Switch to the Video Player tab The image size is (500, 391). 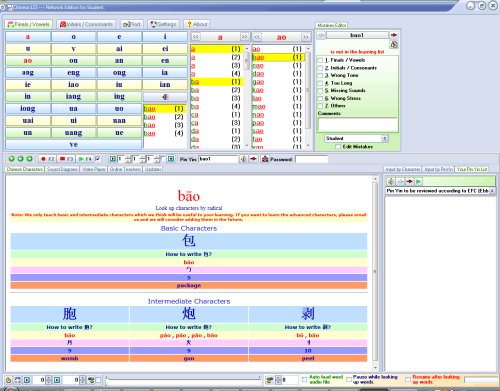[x=94, y=169]
